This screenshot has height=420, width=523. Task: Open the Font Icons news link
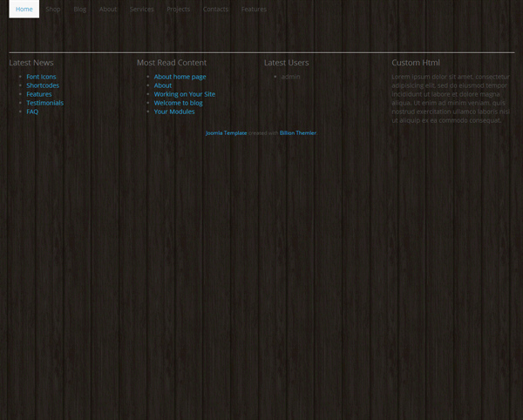[41, 77]
